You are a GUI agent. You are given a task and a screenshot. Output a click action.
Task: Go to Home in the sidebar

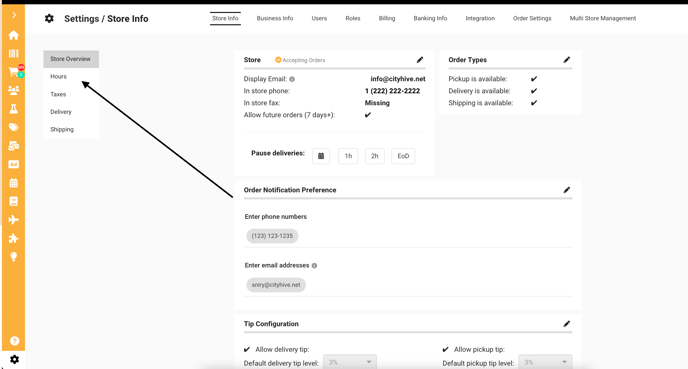tap(14, 35)
